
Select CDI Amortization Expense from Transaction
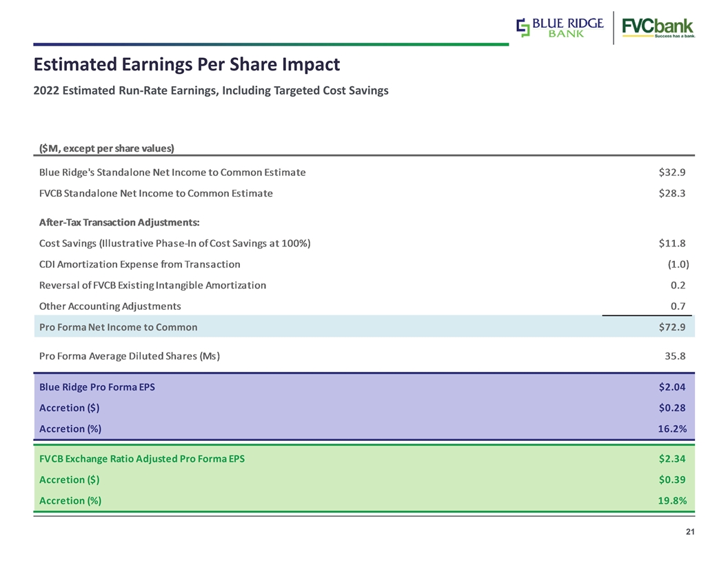140,264
